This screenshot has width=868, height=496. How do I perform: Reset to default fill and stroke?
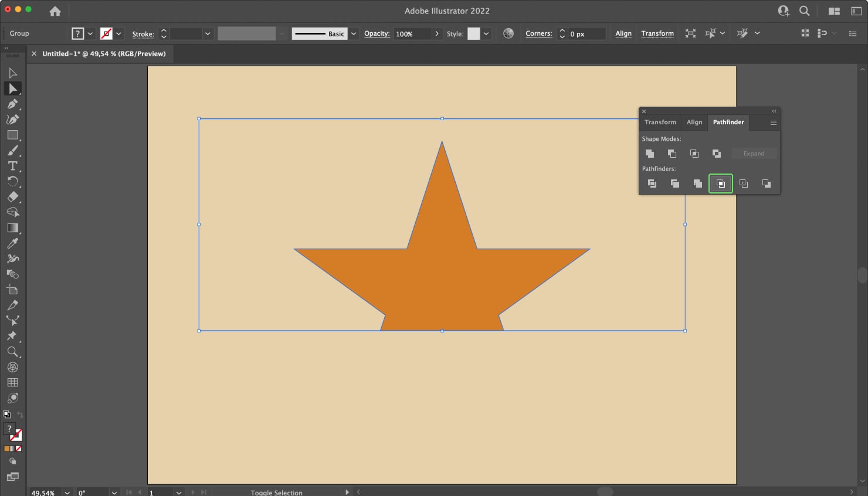[6, 414]
